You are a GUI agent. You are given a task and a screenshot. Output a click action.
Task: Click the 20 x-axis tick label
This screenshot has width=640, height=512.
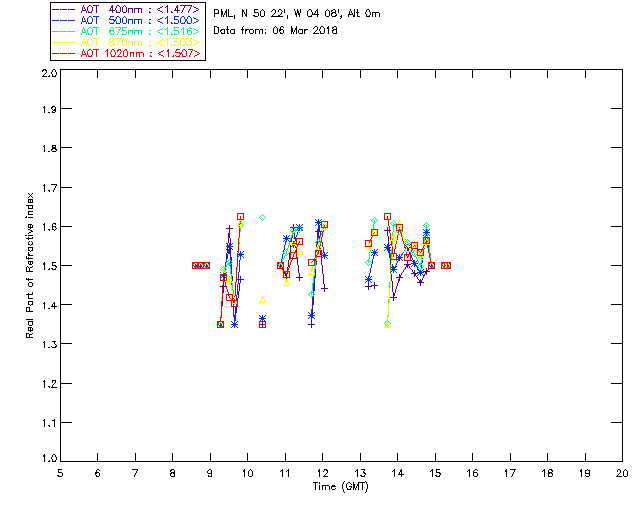[622, 473]
